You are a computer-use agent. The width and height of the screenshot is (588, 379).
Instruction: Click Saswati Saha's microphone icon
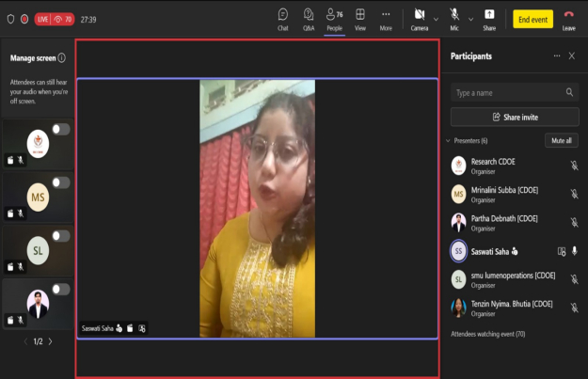pyautogui.click(x=574, y=251)
